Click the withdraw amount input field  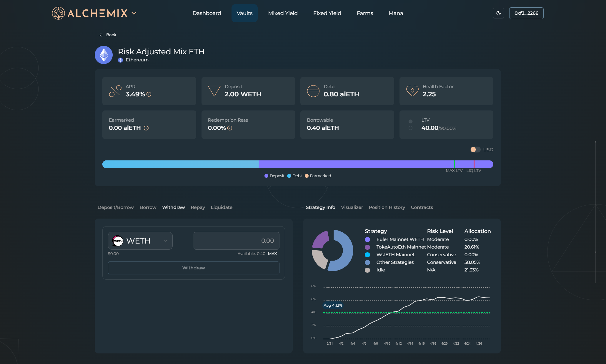236,241
